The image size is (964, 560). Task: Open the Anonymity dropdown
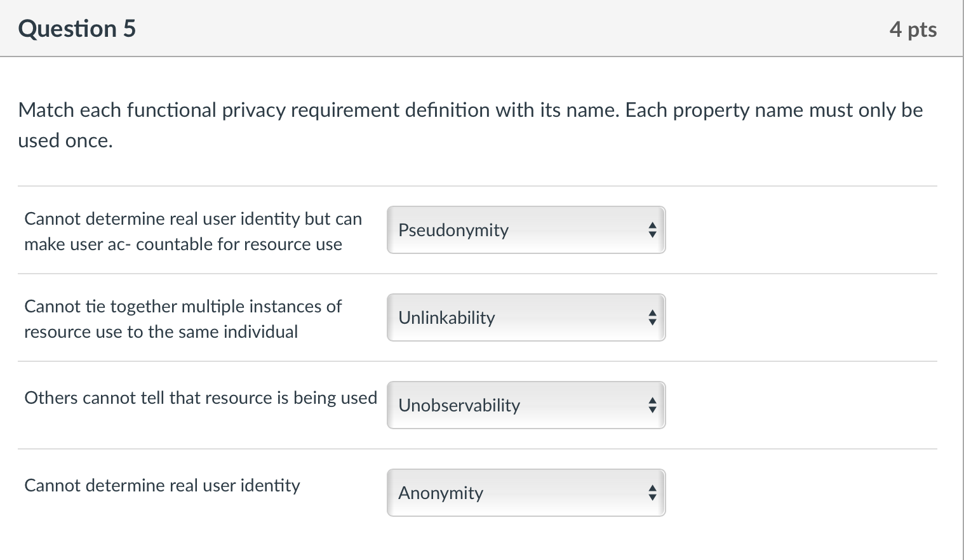(525, 493)
